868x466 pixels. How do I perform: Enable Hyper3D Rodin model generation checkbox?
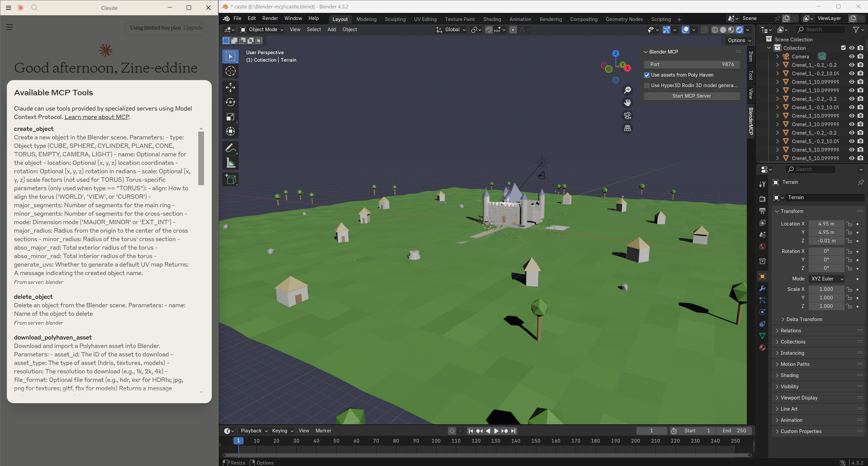pyautogui.click(x=647, y=85)
